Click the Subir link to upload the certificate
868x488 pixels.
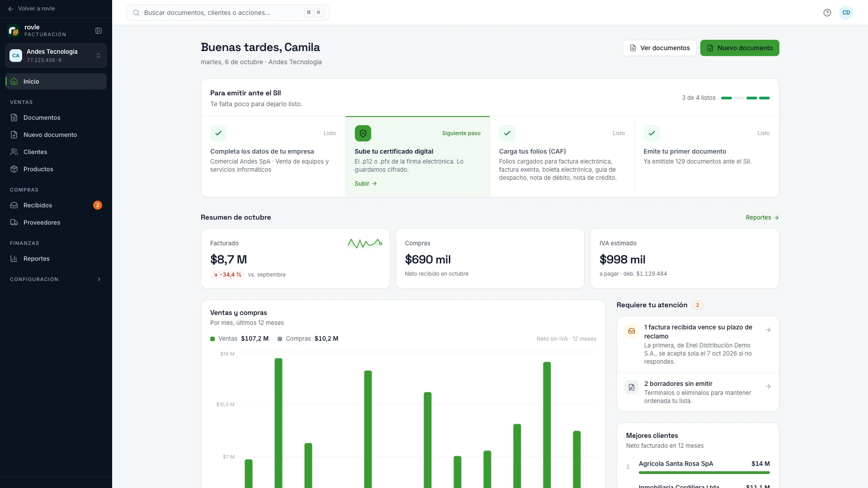pyautogui.click(x=366, y=183)
